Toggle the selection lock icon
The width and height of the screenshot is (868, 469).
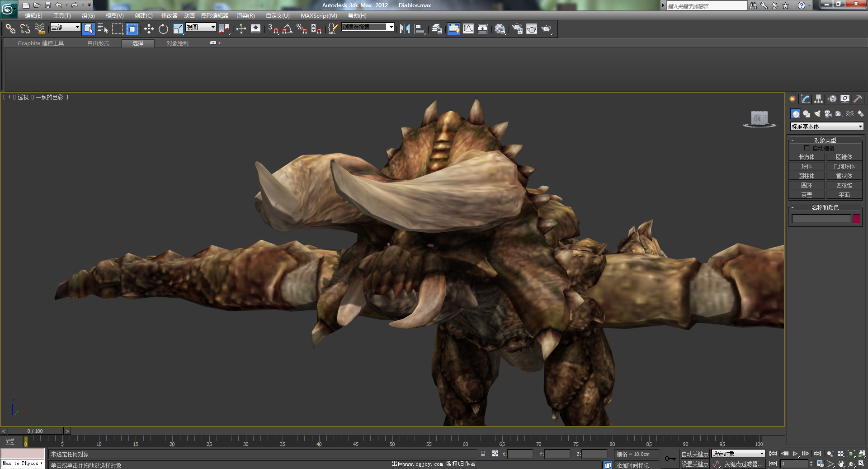483,454
